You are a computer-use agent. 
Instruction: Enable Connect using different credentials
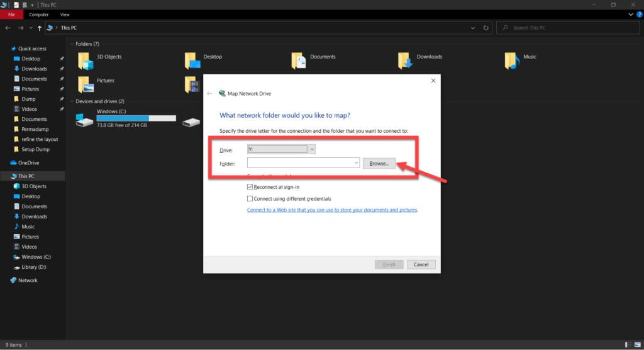(x=250, y=199)
